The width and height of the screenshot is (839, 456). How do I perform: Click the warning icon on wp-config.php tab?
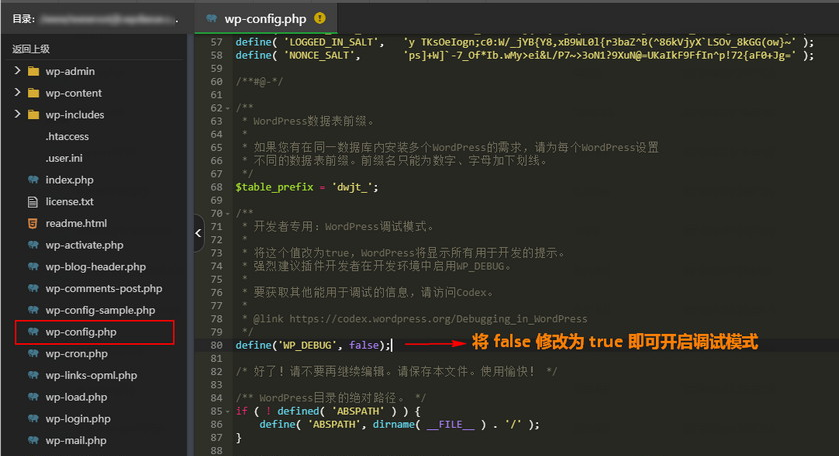click(319, 18)
